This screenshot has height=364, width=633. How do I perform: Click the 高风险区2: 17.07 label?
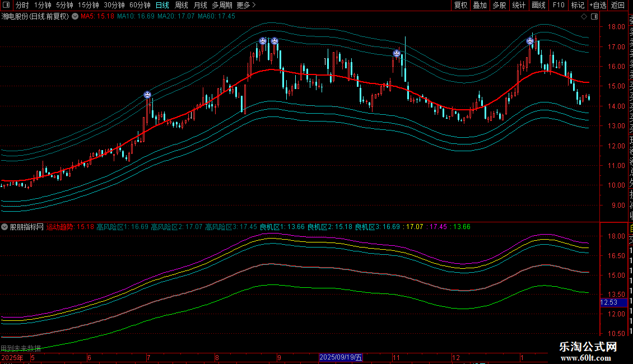176,227
